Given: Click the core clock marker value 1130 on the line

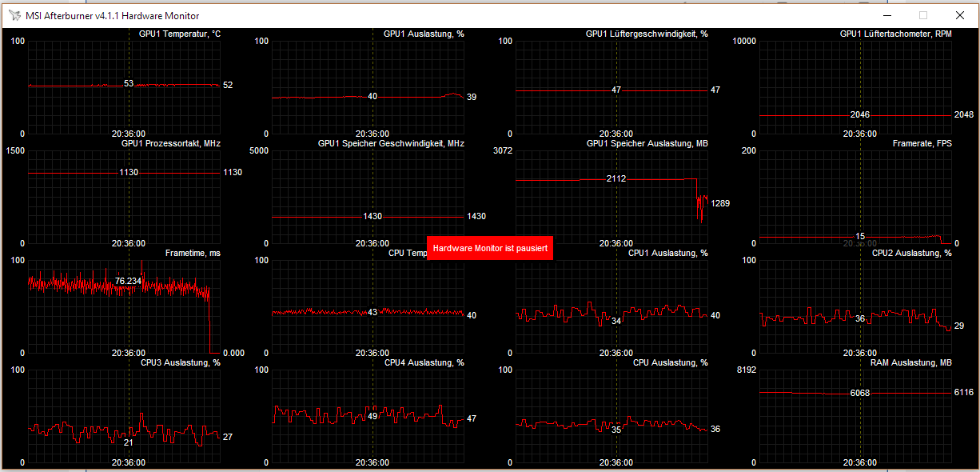Looking at the screenshot, I should 129,172.
